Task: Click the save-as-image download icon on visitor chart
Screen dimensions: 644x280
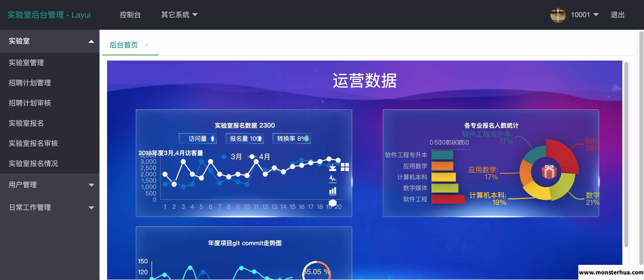Action: [x=333, y=167]
